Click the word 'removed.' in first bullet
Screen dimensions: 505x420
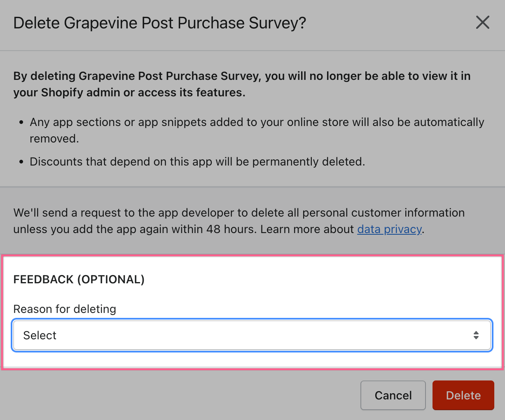[54, 139]
